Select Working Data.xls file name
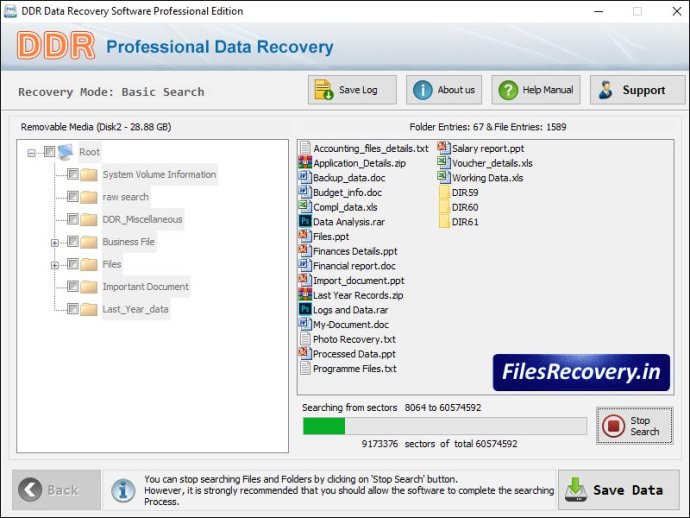Screen dimensions: 690x518 point(488,178)
